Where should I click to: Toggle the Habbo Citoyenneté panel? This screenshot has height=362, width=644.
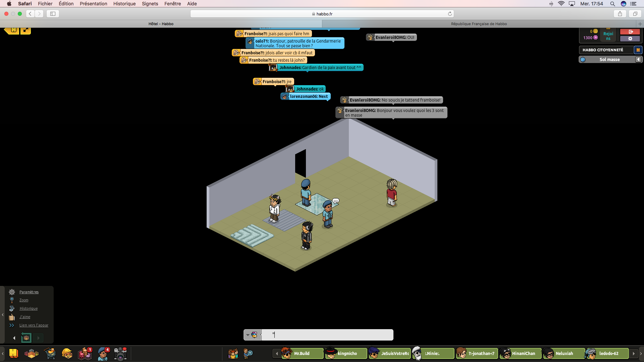click(x=639, y=50)
